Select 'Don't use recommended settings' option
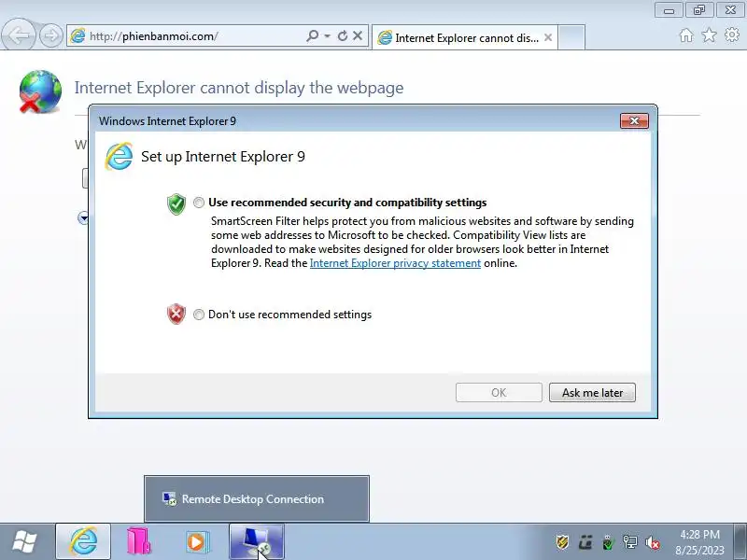747x560 pixels. (x=199, y=315)
